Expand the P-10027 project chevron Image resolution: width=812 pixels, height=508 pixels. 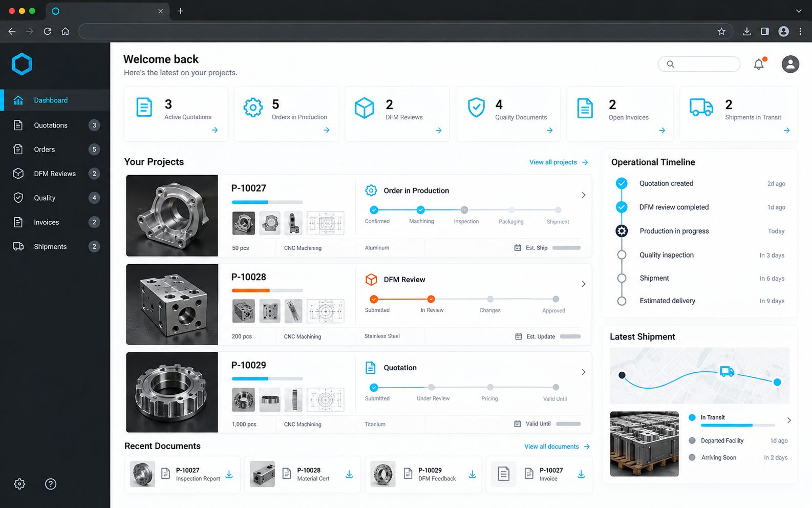(x=583, y=195)
